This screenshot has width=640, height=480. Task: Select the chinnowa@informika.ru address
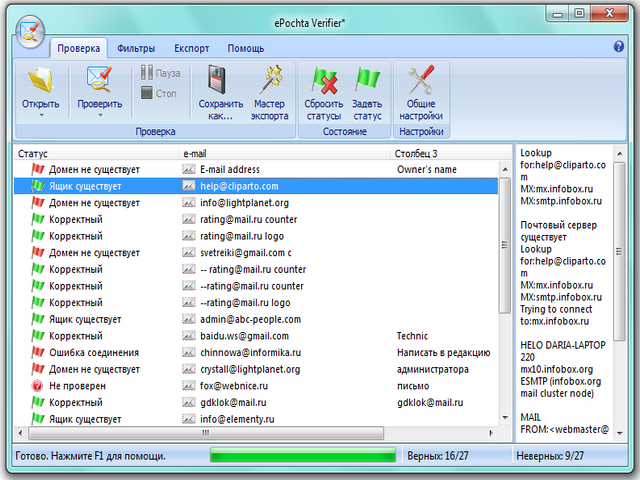click(250, 353)
